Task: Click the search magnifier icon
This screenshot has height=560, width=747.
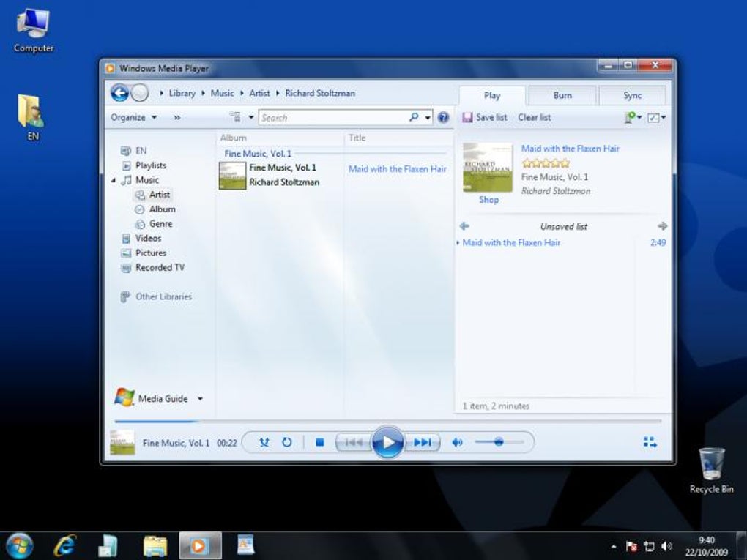Action: pos(414,117)
